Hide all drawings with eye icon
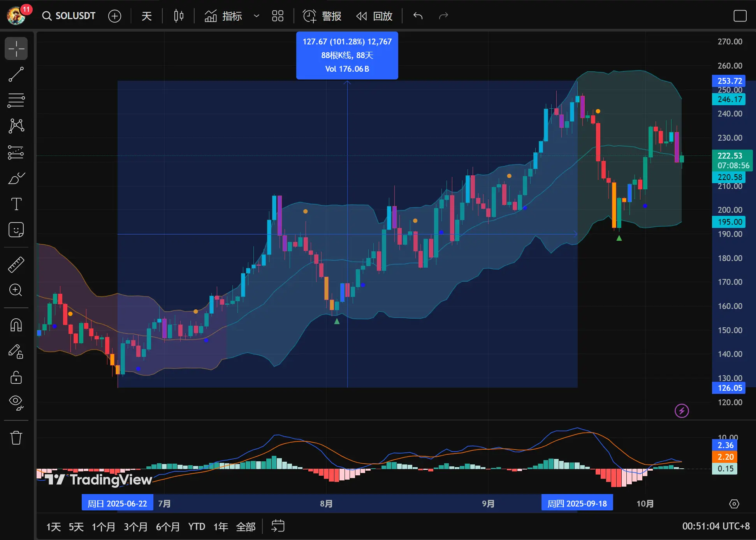 pyautogui.click(x=16, y=402)
